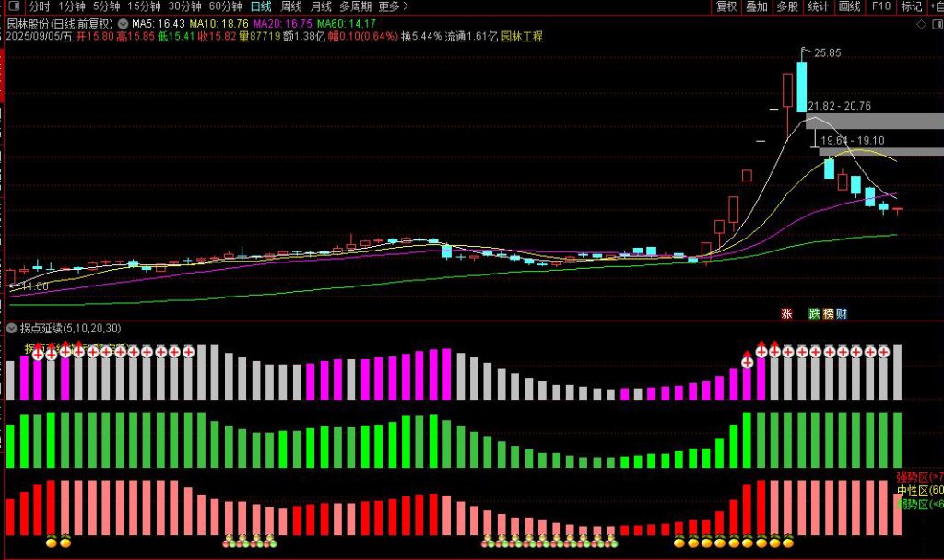Image resolution: width=944 pixels, height=560 pixels.
Task: Click the 25.85 high price candle label
Action: (827, 53)
